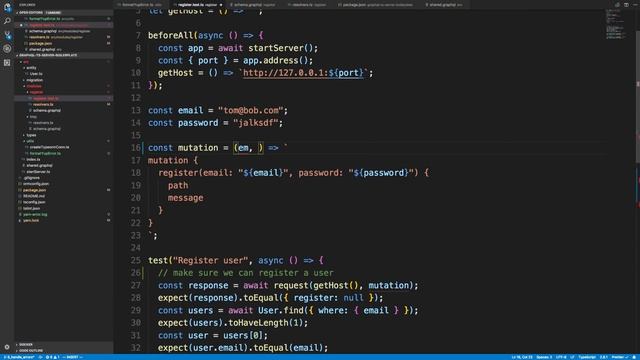Expand the types folder
Viewport: 640px width, 360px height.
coord(31,135)
